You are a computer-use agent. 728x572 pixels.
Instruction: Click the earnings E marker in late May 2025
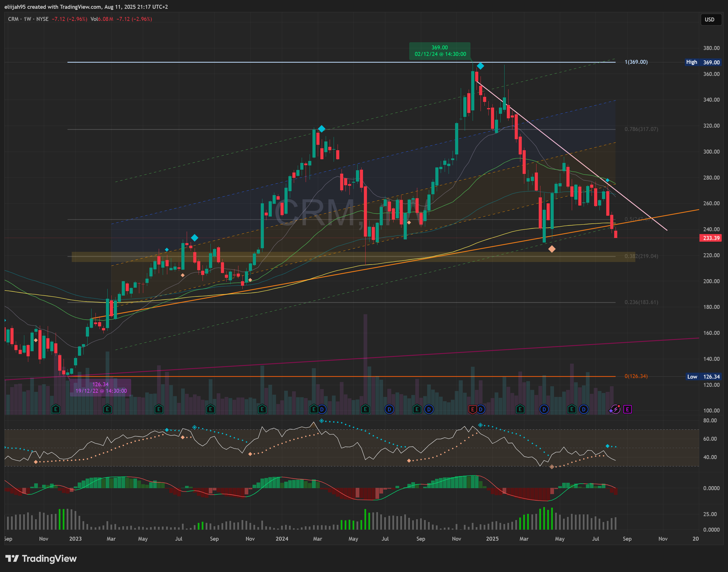[x=571, y=409]
